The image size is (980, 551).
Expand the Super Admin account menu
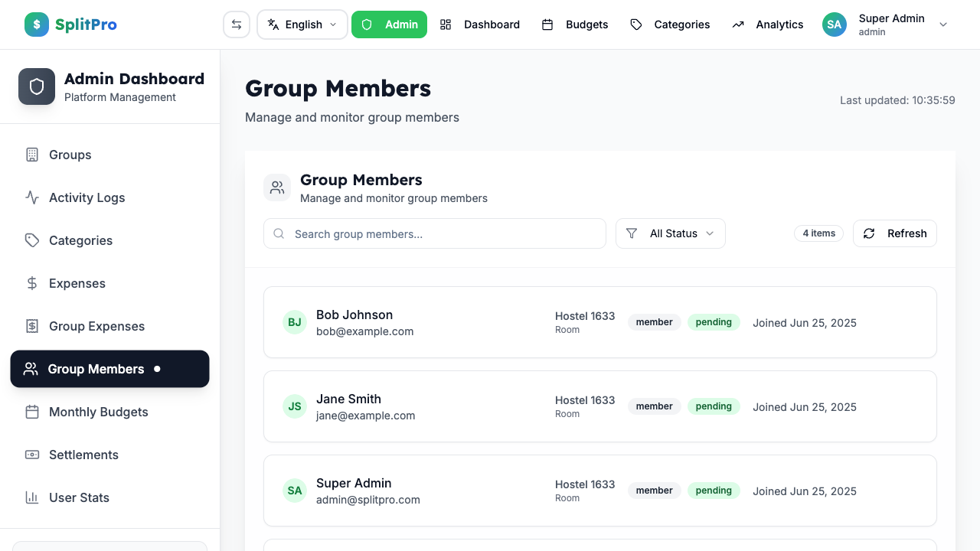coord(943,24)
